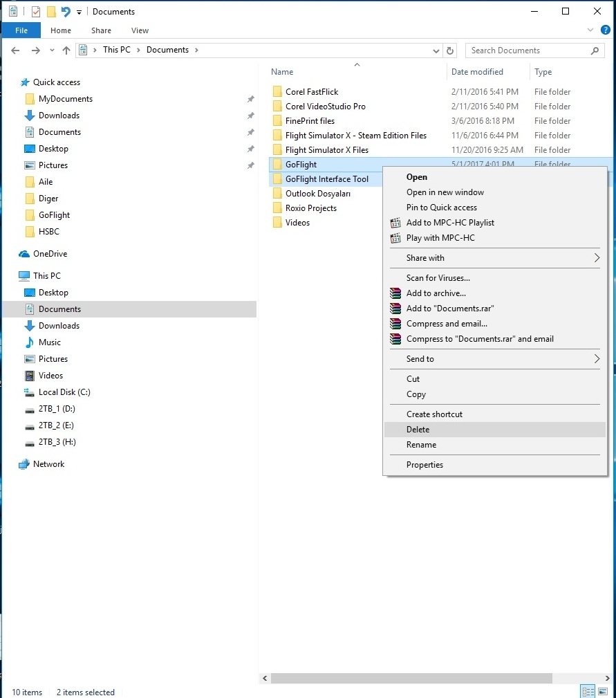Image resolution: width=616 pixels, height=698 pixels.
Task: Choose Delete in the context menu
Action: pyautogui.click(x=494, y=430)
